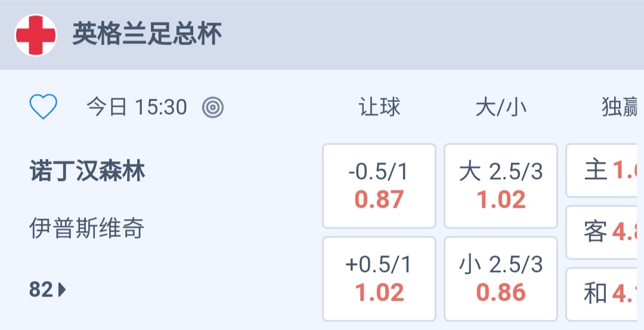This screenshot has width=644, height=330.
Task: Select the 让球 handicap column header
Action: [379, 107]
